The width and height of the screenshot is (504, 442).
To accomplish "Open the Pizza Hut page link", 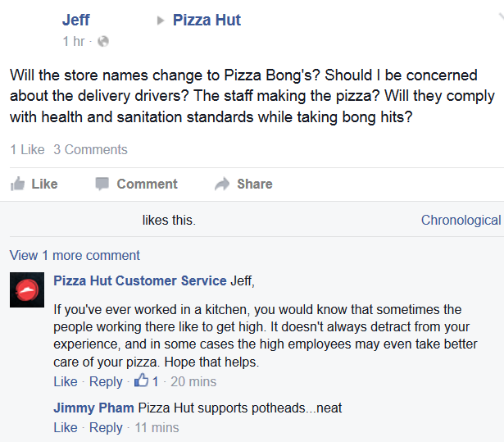I will click(207, 20).
